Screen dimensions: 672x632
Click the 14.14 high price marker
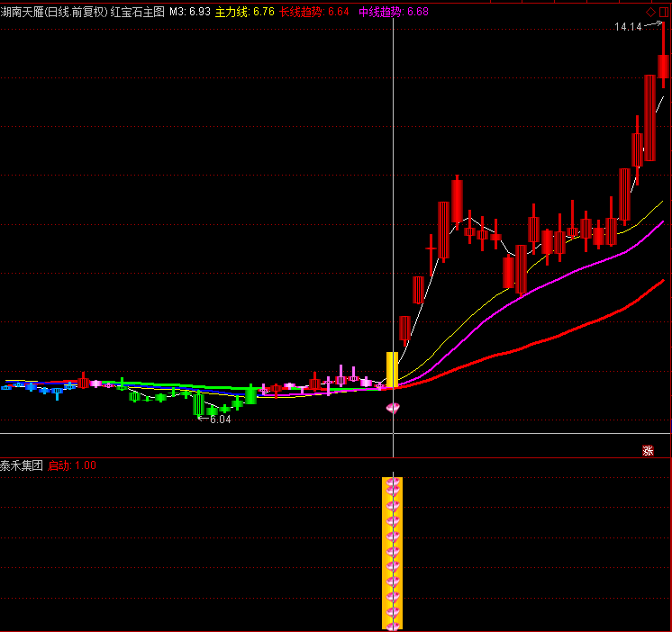click(x=628, y=27)
